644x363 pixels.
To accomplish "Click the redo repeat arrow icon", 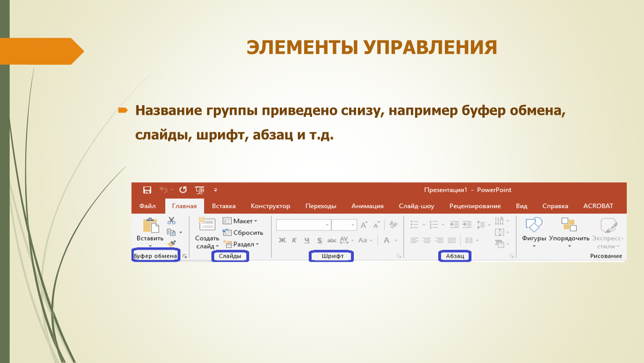I will pyautogui.click(x=183, y=190).
